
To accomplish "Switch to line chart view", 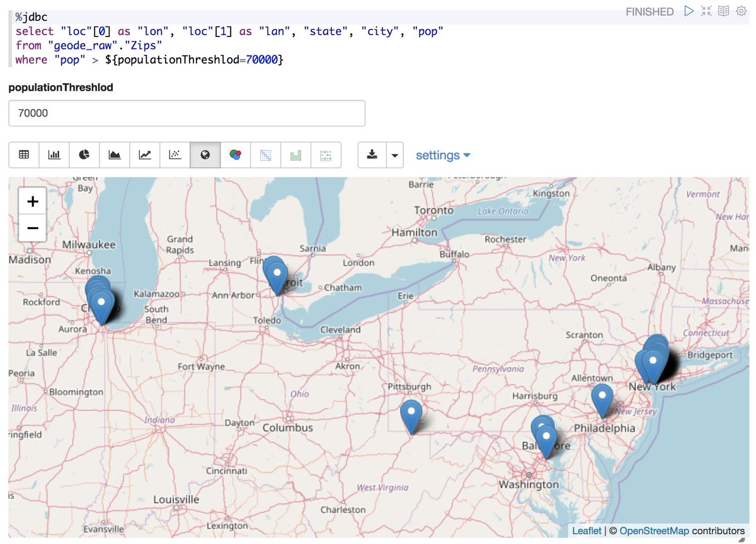I will tap(145, 155).
